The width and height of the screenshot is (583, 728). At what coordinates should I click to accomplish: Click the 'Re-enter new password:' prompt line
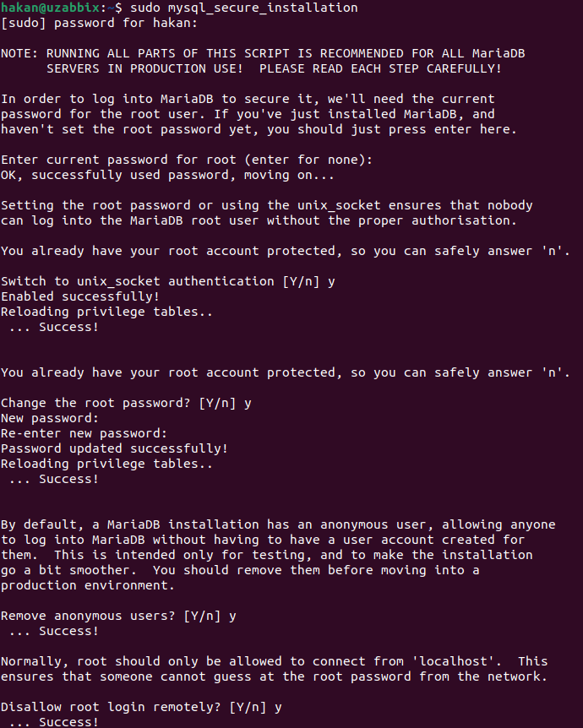(84, 433)
